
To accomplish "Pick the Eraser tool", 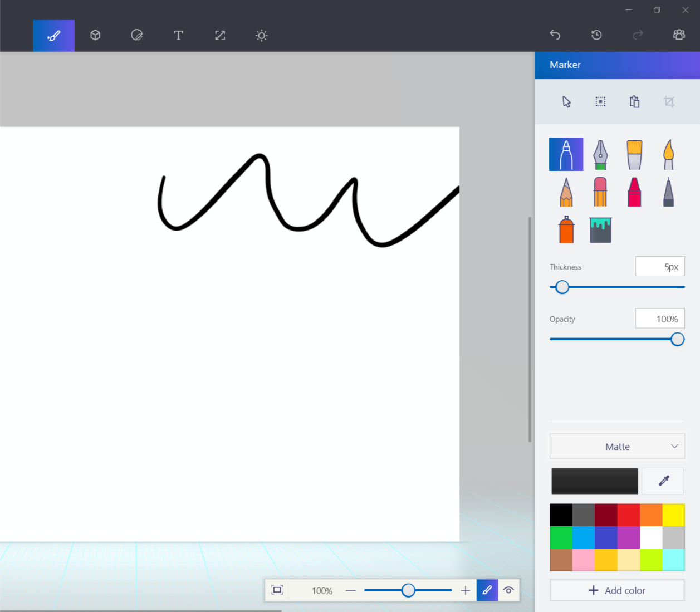I will 600,192.
